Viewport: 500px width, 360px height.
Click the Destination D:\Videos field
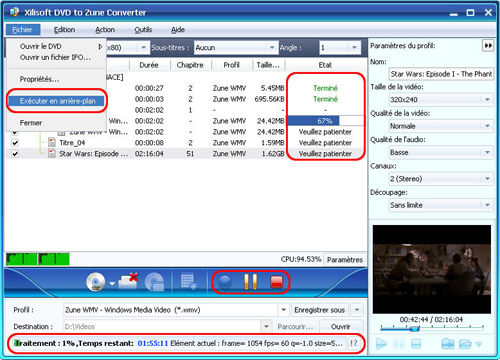click(162, 327)
